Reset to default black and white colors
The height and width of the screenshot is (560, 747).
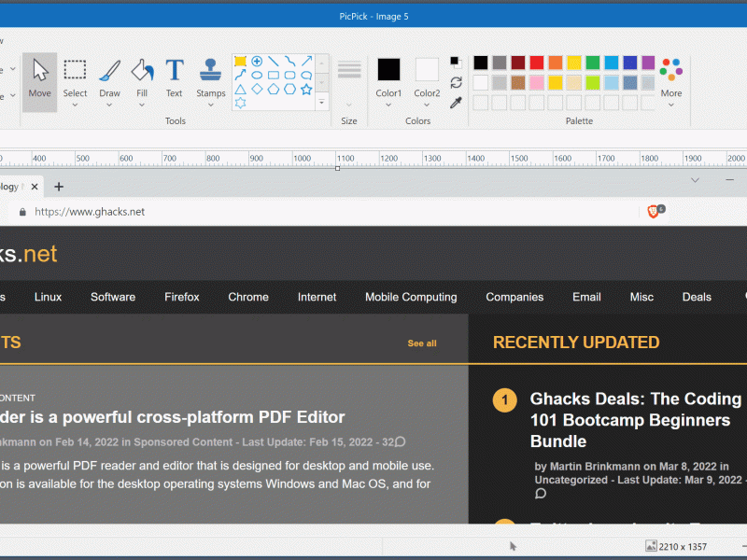pyautogui.click(x=456, y=62)
